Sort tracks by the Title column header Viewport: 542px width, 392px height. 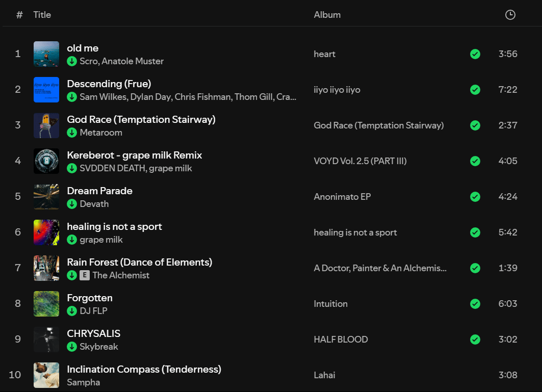click(x=42, y=15)
